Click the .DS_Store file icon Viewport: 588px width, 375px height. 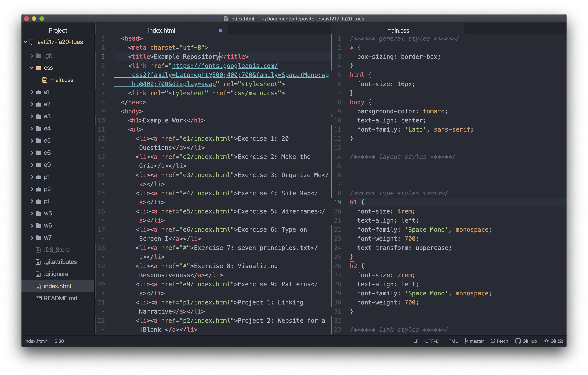(x=38, y=250)
